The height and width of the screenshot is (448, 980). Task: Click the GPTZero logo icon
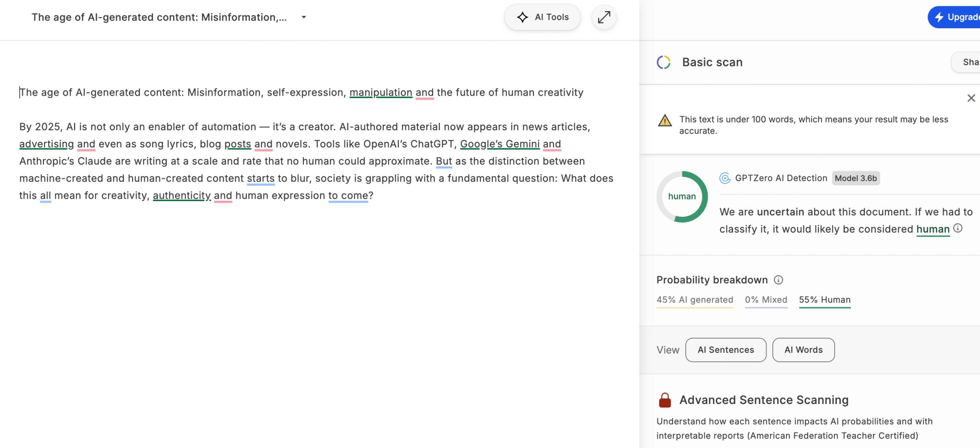[x=725, y=178]
